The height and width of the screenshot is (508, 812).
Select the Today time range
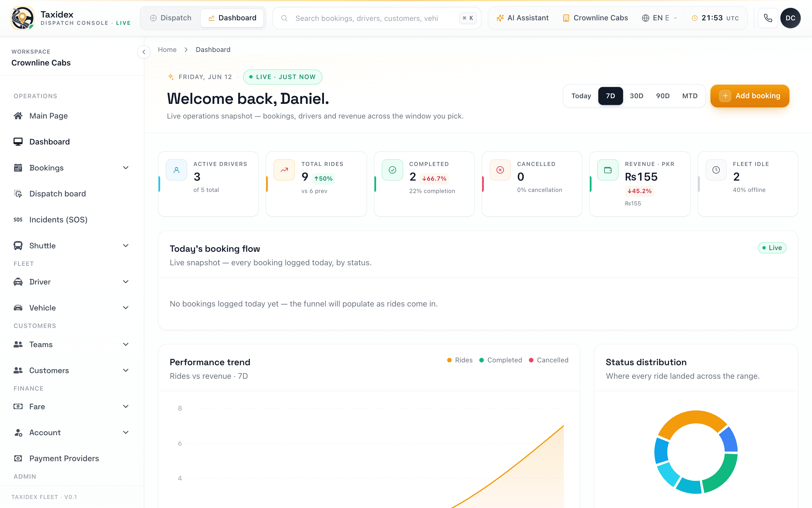[581, 96]
